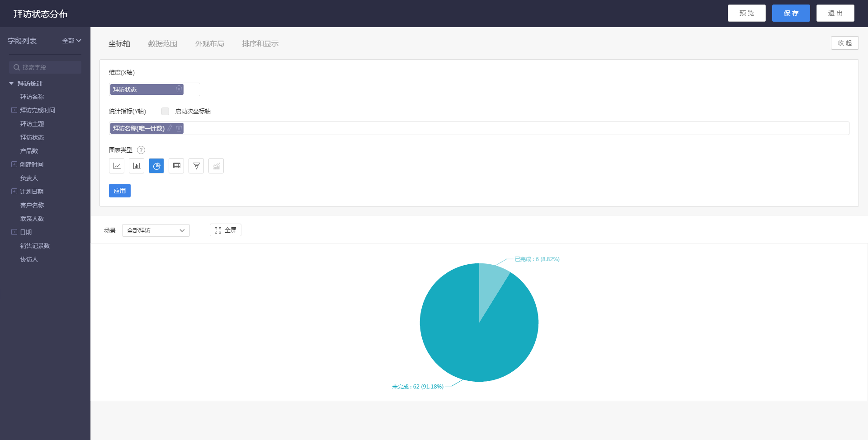This screenshot has height=440, width=868.
Task: Expand the 创建时间 field node
Action: click(x=14, y=164)
